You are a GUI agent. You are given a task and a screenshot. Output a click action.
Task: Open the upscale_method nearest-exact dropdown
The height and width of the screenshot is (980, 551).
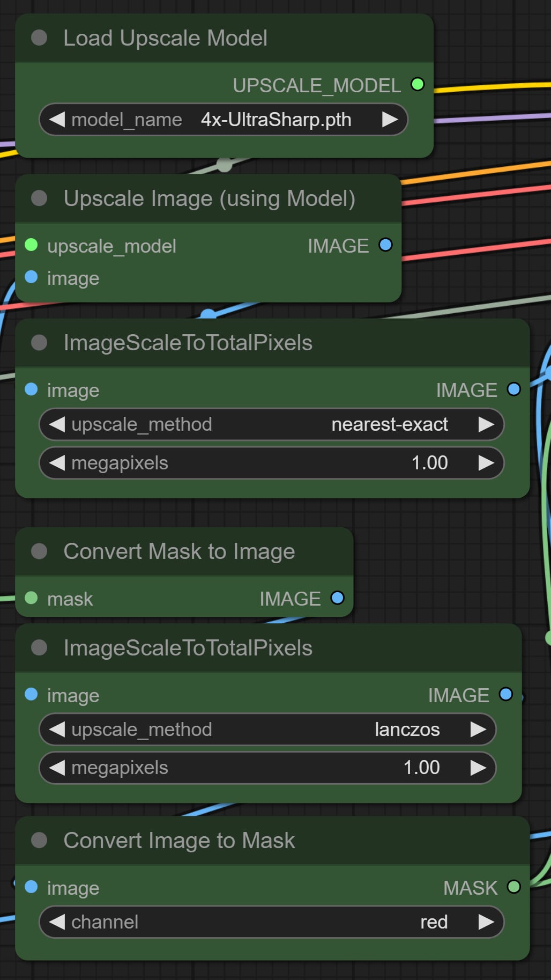[272, 425]
